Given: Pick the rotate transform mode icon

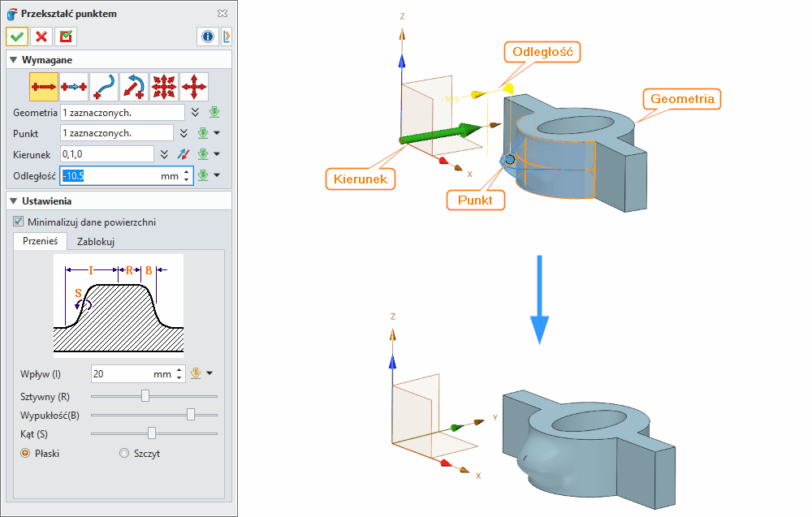Looking at the screenshot, I should point(133,87).
